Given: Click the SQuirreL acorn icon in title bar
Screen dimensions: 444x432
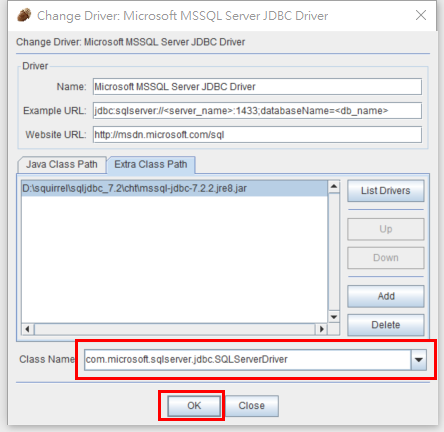Looking at the screenshot, I should [x=24, y=15].
